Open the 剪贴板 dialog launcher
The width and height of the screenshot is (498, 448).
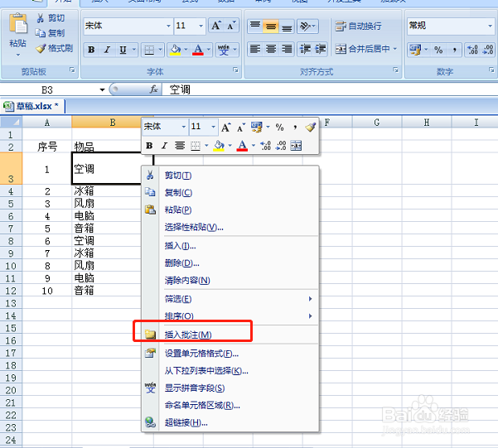click(72, 70)
